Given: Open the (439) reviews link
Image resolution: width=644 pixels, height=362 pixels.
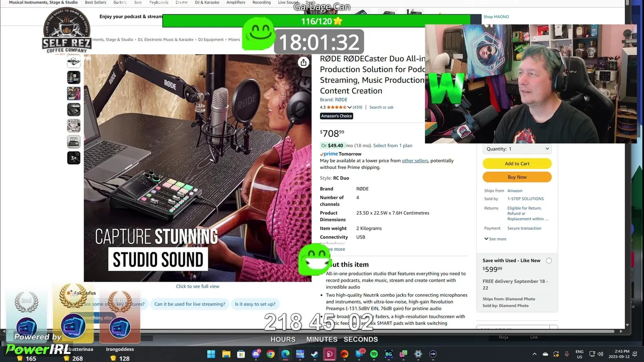Looking at the screenshot, I should pyautogui.click(x=357, y=107).
